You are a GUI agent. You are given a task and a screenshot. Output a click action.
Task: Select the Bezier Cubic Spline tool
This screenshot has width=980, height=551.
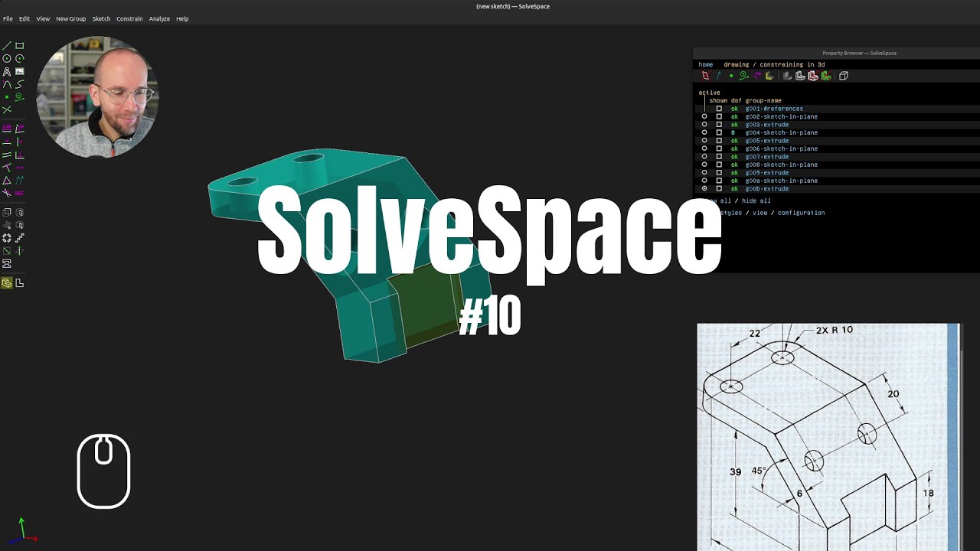click(x=20, y=83)
